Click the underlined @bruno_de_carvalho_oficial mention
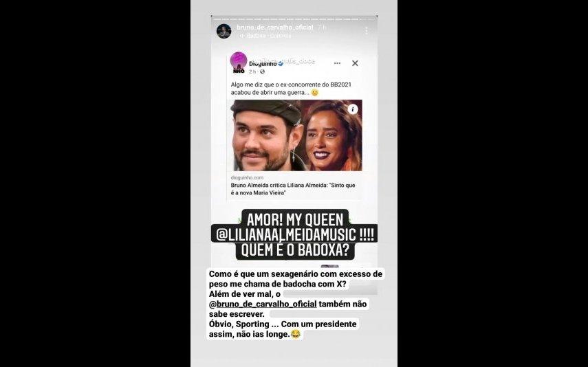 (x=263, y=304)
